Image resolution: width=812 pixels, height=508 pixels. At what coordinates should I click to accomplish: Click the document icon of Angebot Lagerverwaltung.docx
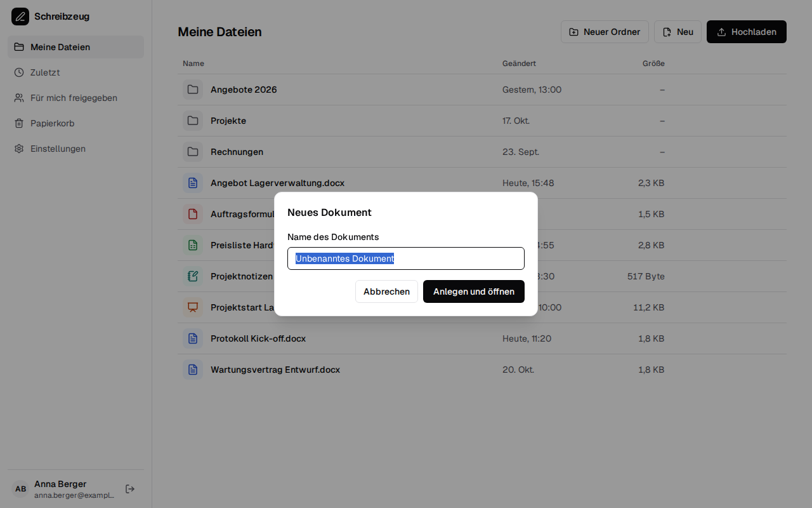click(193, 183)
